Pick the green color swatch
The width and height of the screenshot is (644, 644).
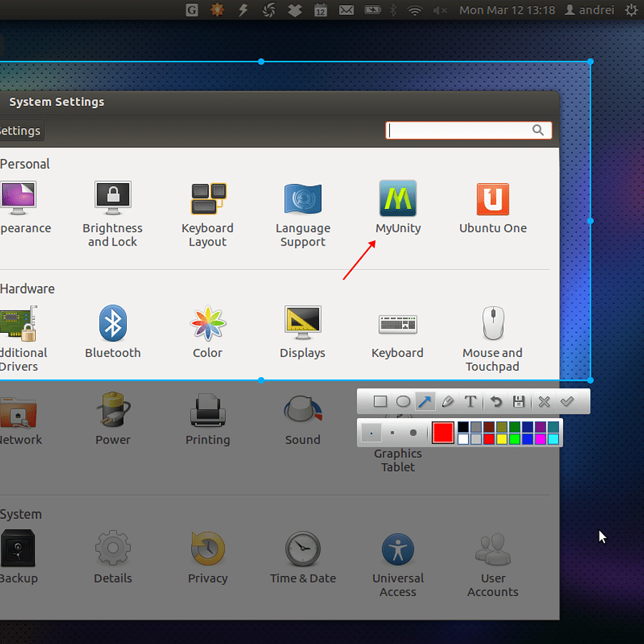[514, 438]
